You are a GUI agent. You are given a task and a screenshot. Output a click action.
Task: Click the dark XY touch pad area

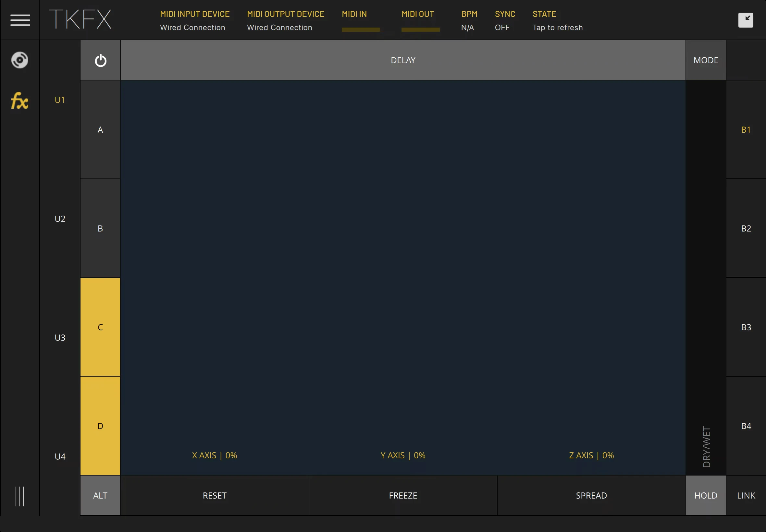pos(403,263)
